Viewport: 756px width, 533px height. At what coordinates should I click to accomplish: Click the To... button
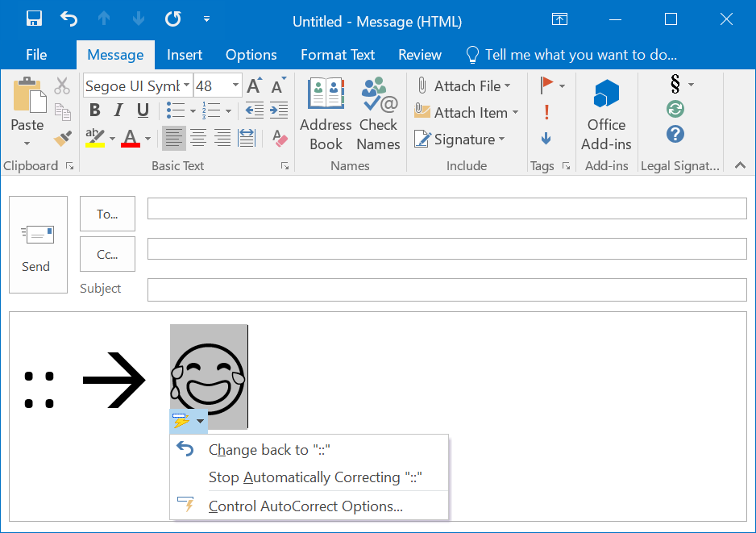[x=107, y=214]
